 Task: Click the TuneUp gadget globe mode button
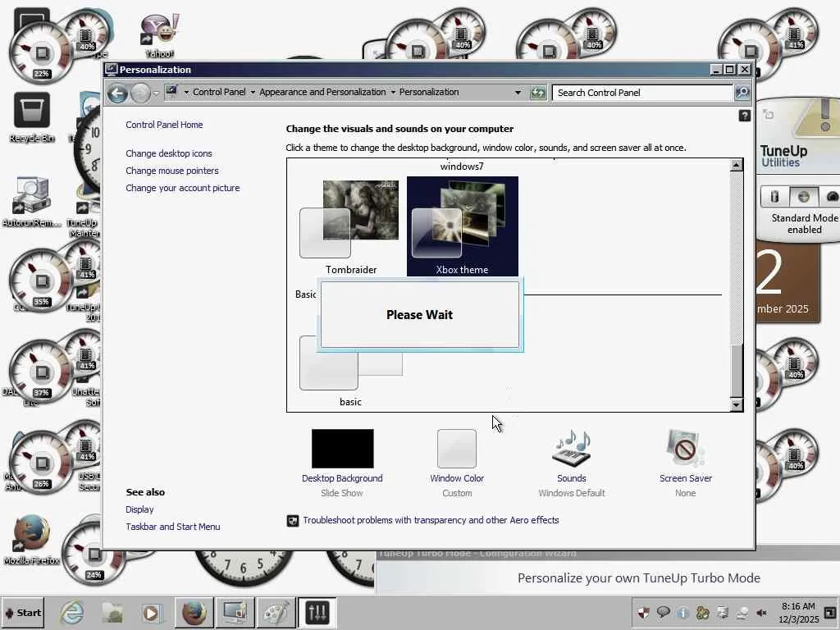tap(803, 197)
